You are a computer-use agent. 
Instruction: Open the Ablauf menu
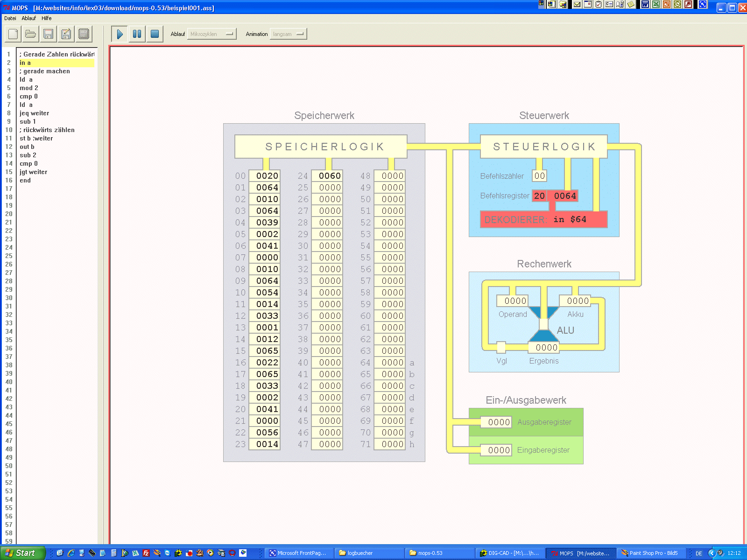click(x=28, y=18)
